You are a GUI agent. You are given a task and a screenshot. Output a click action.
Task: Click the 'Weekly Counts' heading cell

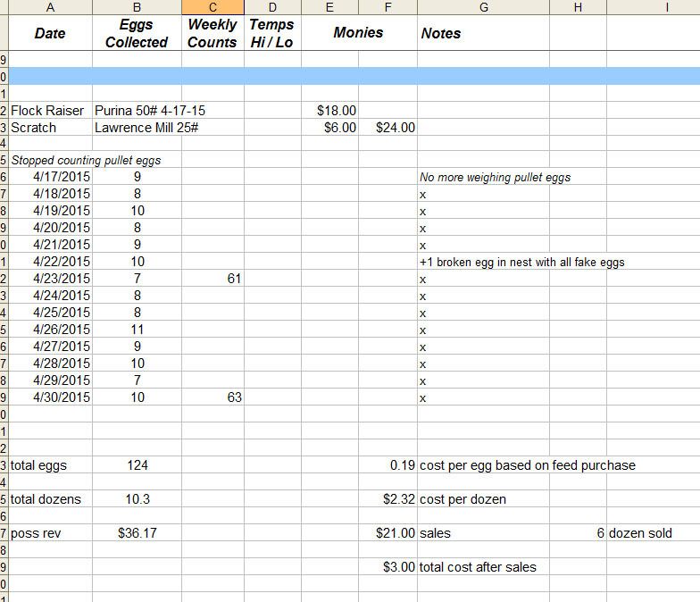pos(212,33)
